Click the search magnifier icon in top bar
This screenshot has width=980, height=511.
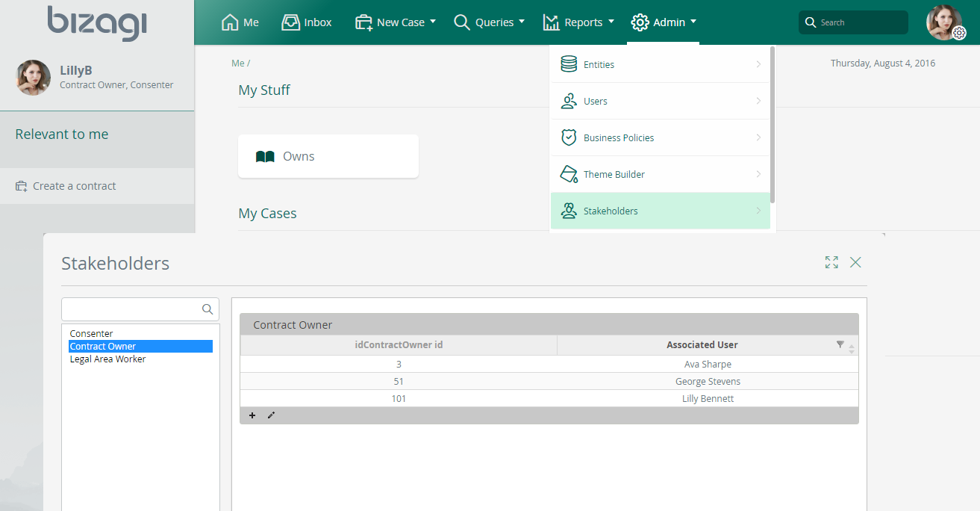tap(810, 22)
